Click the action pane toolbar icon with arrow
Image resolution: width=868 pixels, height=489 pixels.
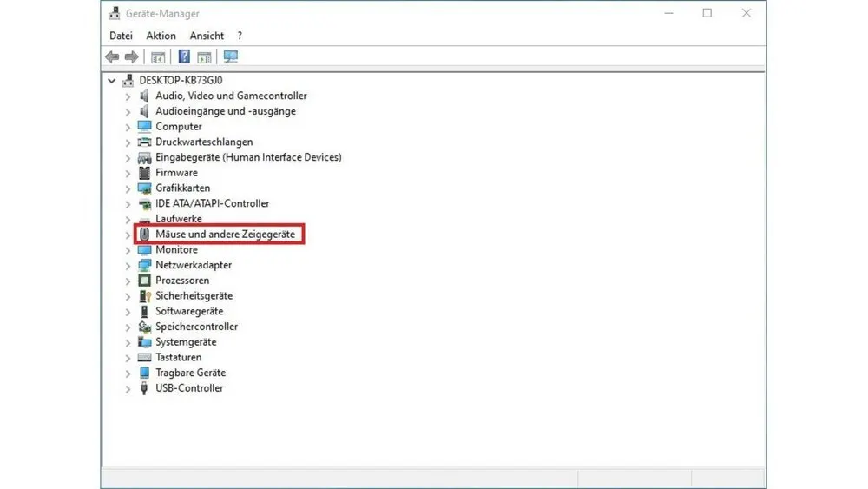[x=204, y=56]
